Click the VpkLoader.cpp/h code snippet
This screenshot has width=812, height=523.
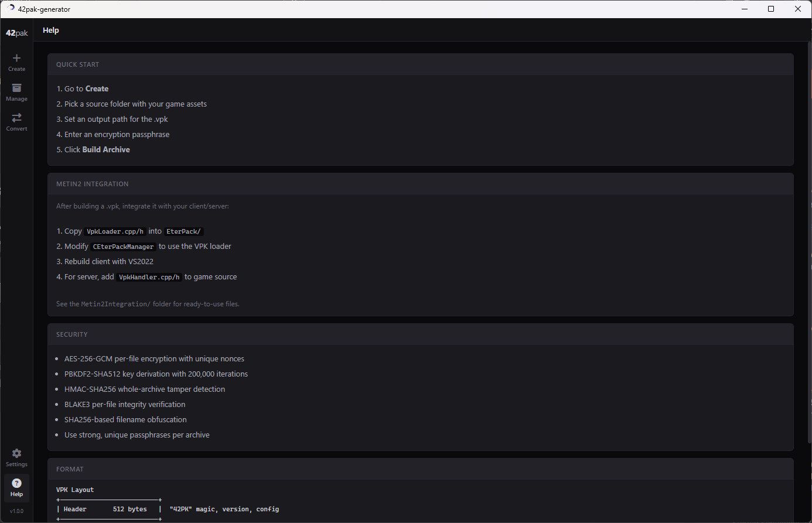coord(115,231)
